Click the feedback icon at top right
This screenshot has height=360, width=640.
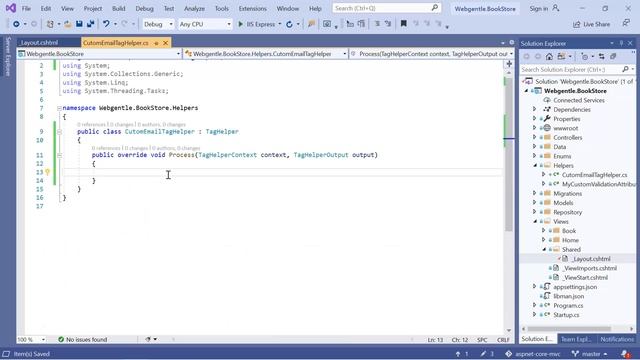click(627, 23)
